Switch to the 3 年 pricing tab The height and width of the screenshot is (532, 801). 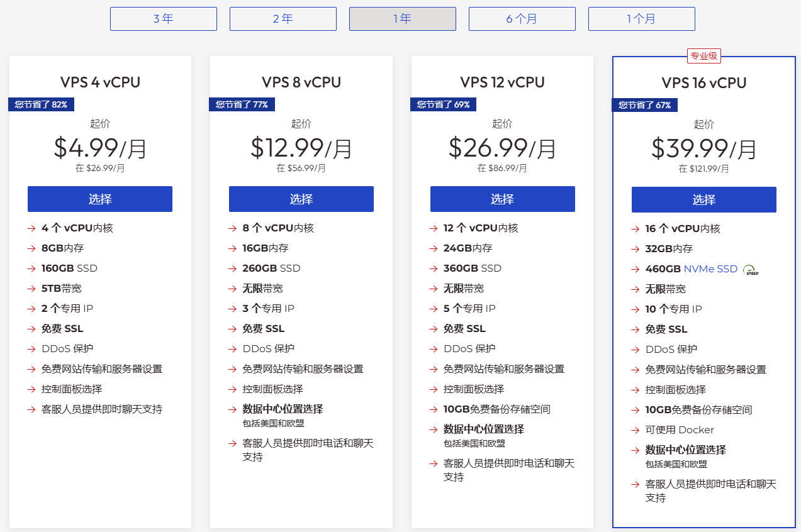pos(163,18)
